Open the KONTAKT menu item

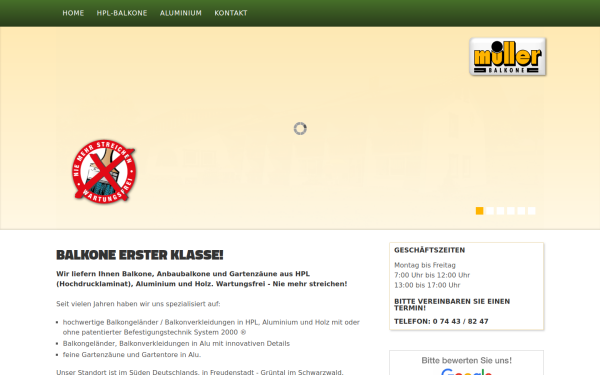231,13
